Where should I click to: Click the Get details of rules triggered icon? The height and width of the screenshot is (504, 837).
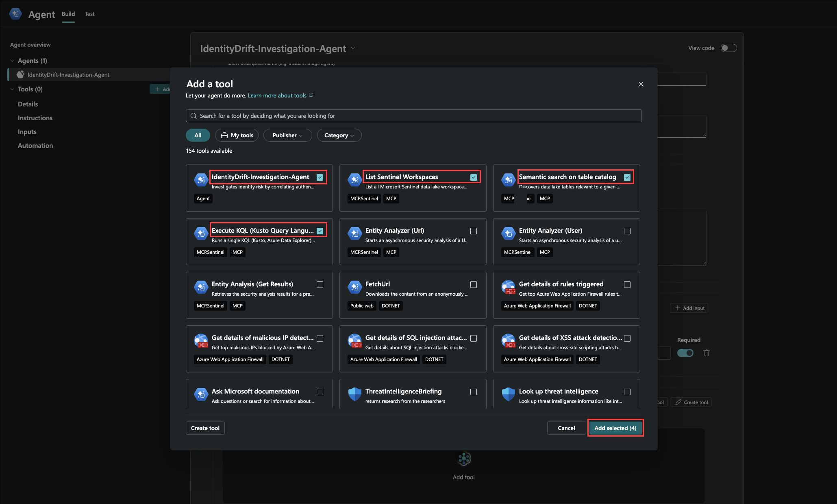[x=508, y=287]
